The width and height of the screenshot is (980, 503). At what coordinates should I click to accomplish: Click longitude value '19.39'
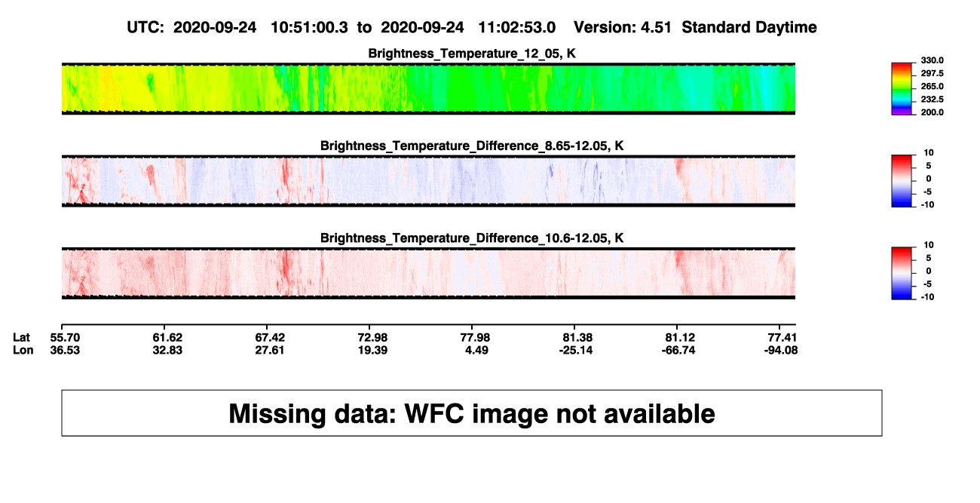point(372,350)
